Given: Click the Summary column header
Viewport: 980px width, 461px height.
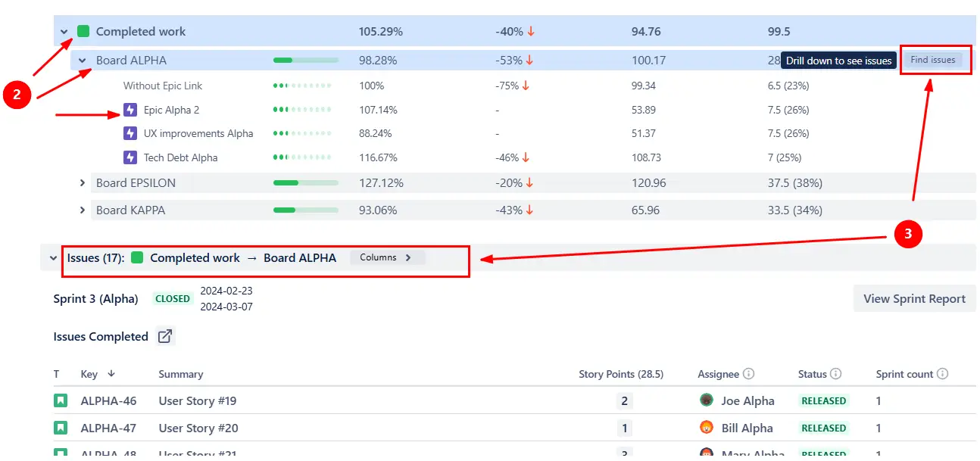Looking at the screenshot, I should 181,374.
